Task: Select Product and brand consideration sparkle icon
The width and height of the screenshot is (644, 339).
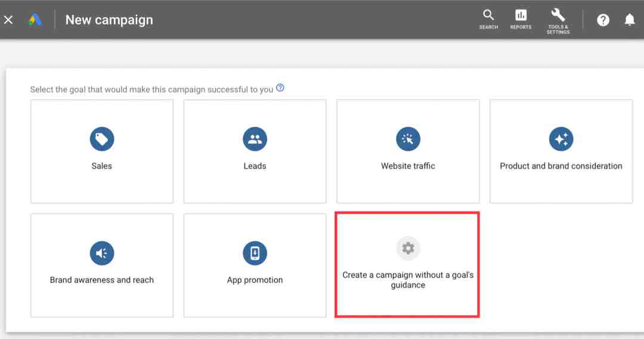Action: click(x=561, y=139)
